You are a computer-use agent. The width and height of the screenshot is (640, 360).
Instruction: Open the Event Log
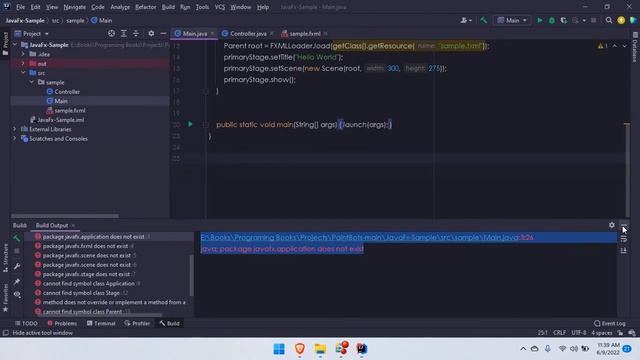[x=609, y=323]
